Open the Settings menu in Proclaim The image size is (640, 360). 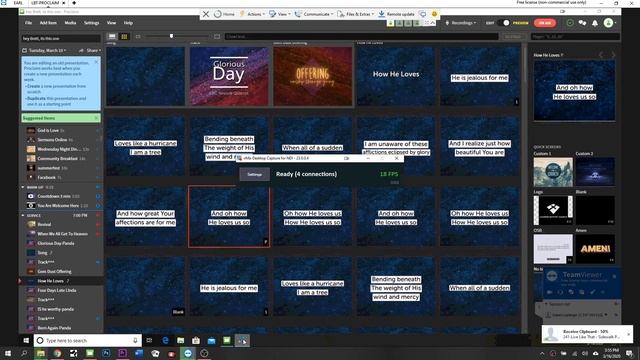click(91, 23)
